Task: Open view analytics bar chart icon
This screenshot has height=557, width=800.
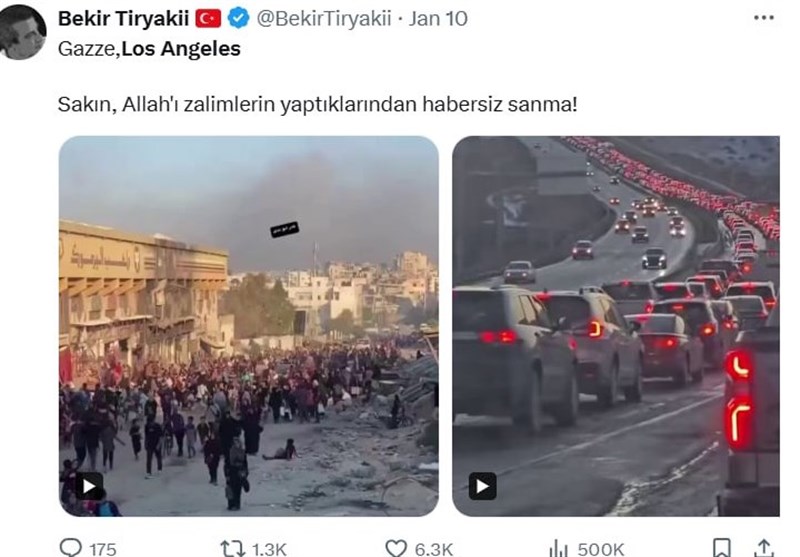Action: (559, 548)
